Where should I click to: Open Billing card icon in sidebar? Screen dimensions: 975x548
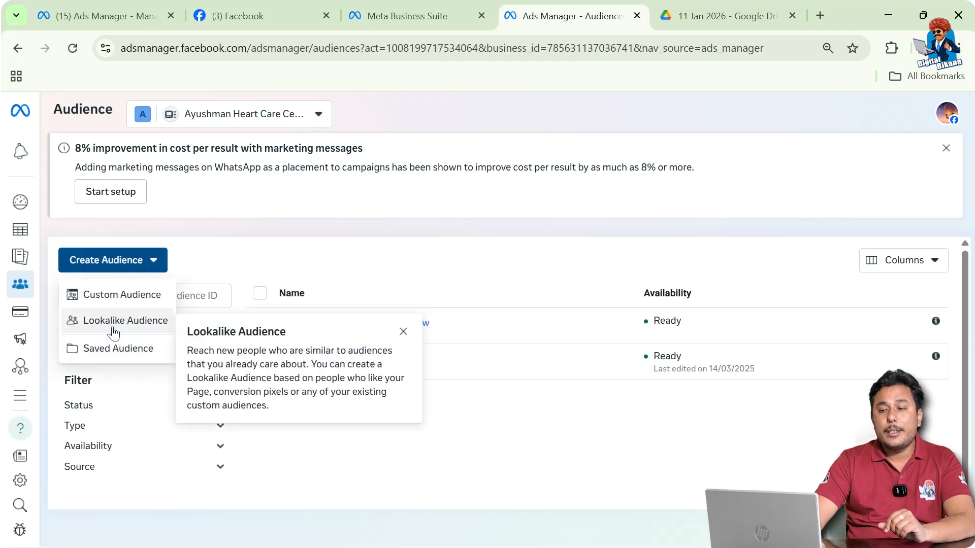20,312
